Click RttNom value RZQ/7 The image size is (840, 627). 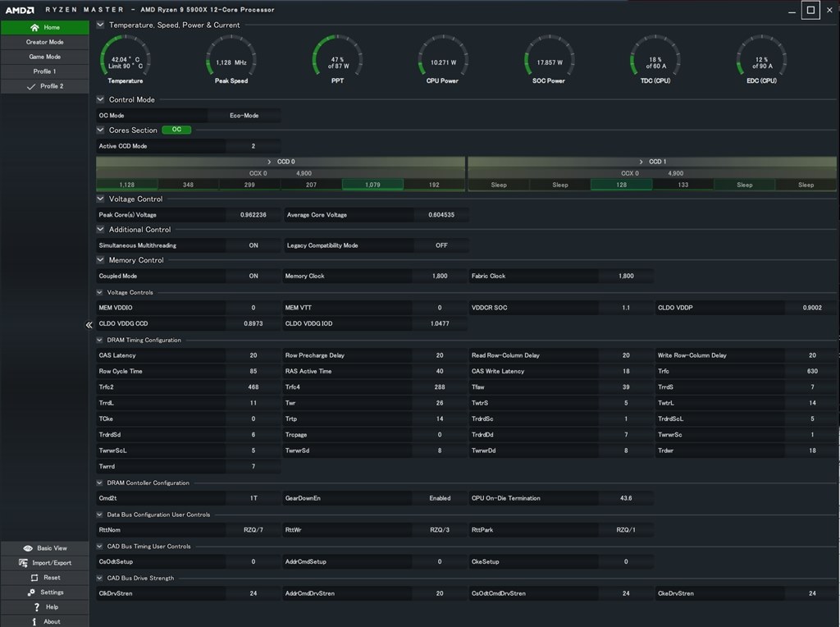[x=253, y=530]
